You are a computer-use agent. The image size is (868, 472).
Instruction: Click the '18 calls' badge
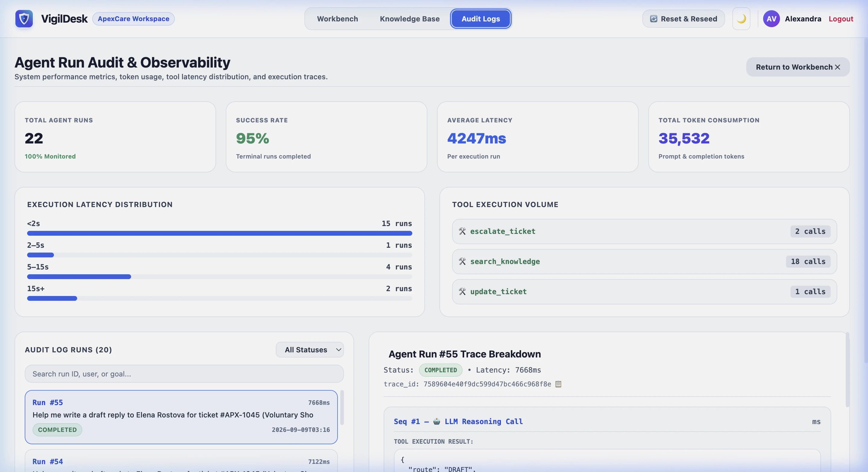[808, 261]
